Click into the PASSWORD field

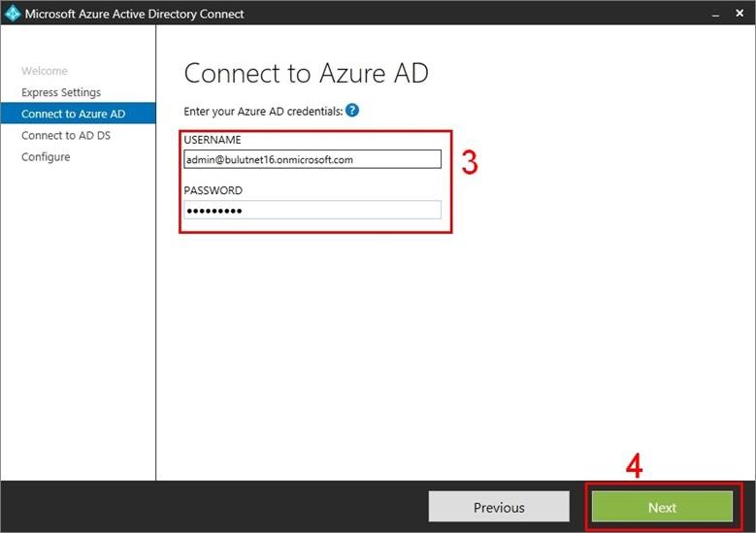[312, 210]
